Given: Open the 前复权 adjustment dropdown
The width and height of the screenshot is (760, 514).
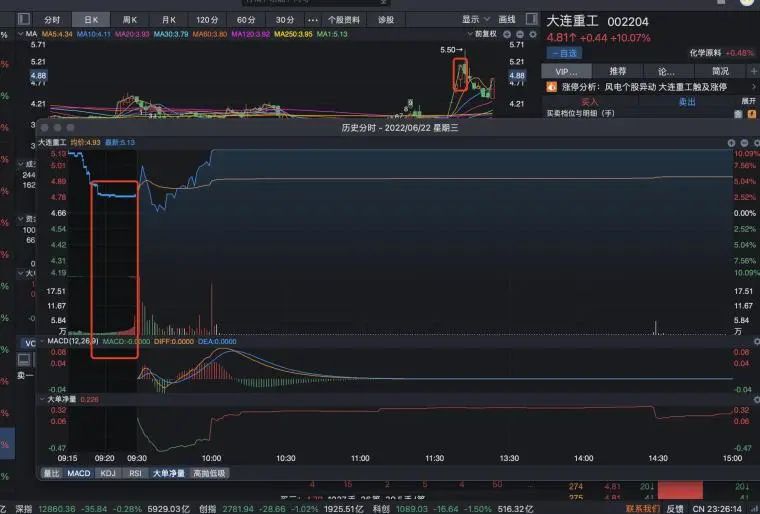Looking at the screenshot, I should 482,34.
